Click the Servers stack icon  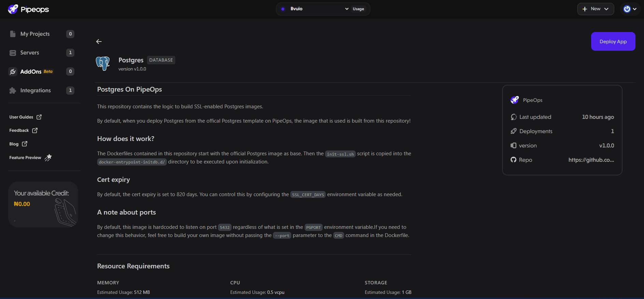13,53
